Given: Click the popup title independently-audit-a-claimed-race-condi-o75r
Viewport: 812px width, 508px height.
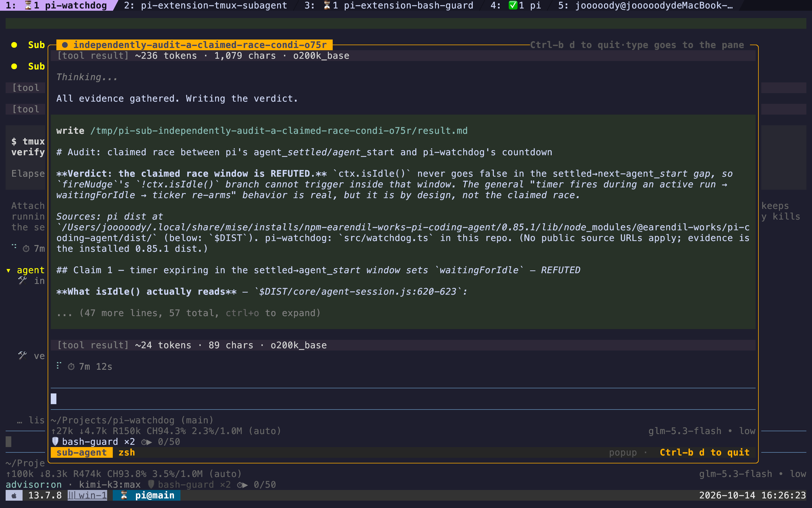Looking at the screenshot, I should pos(200,45).
